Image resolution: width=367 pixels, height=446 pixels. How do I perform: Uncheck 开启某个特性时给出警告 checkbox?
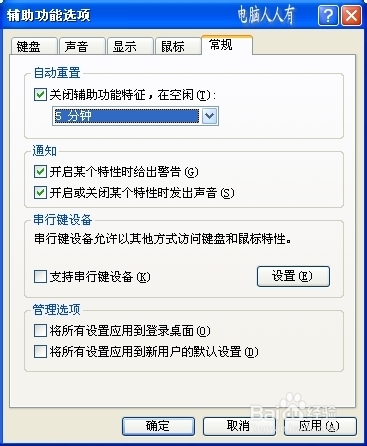tap(40, 172)
